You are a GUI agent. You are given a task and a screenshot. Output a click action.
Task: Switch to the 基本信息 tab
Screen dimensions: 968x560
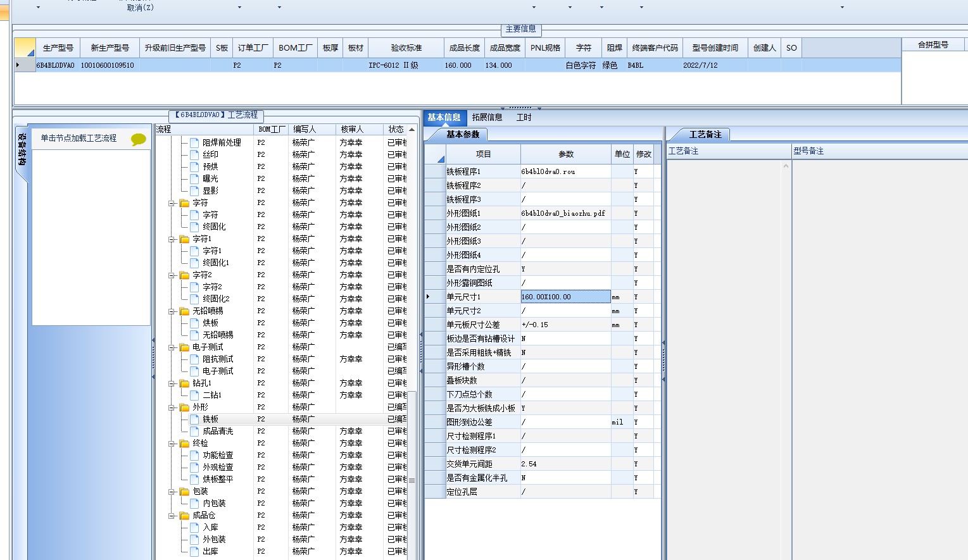tap(444, 118)
